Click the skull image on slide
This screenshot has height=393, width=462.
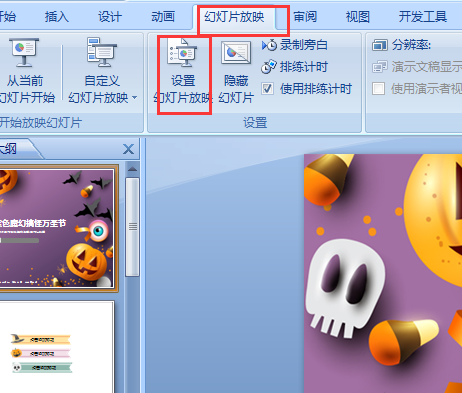[345, 288]
